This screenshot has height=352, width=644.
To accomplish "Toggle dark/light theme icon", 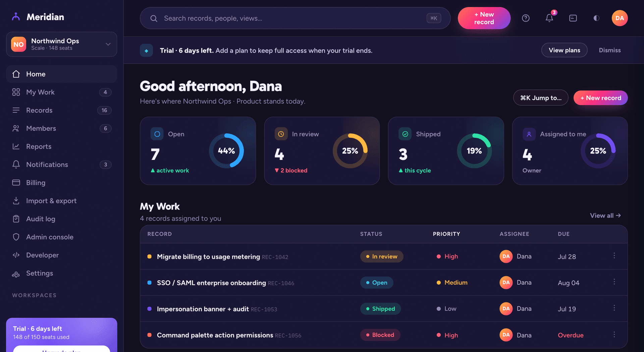I will [596, 18].
